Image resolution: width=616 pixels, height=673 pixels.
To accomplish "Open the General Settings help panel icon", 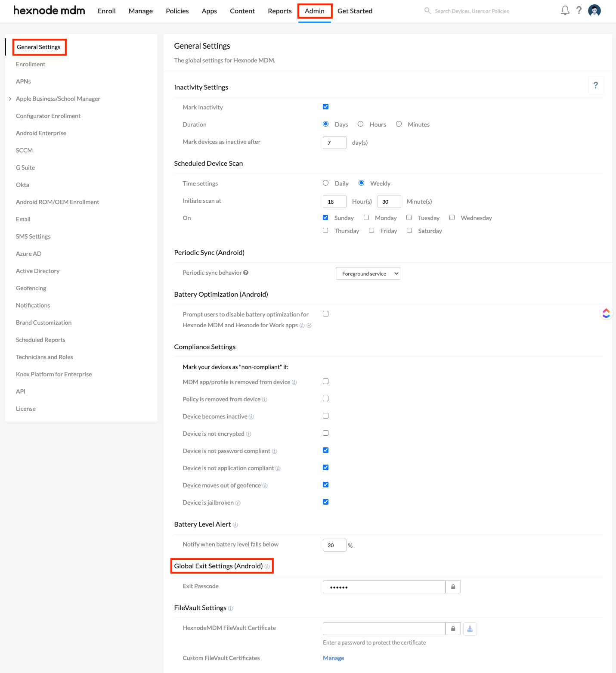I will coord(596,85).
